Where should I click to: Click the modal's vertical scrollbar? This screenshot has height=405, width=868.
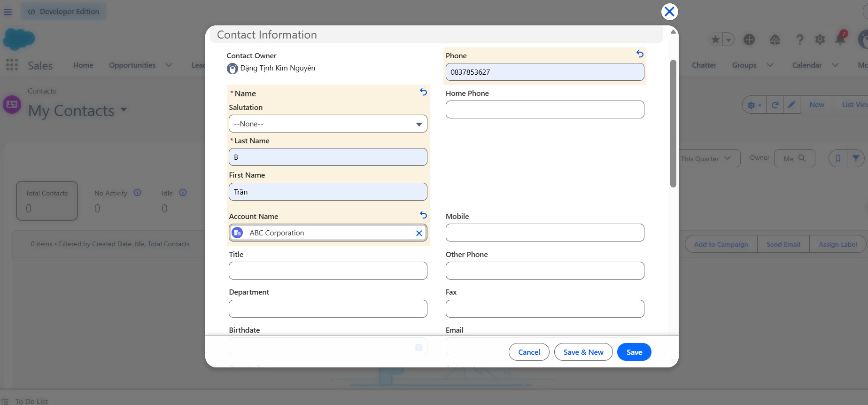(x=673, y=123)
